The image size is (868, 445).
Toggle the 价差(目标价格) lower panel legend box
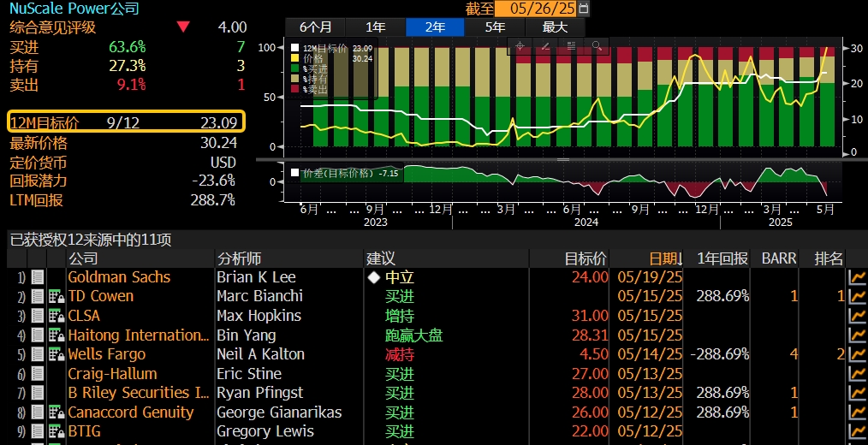coord(294,173)
